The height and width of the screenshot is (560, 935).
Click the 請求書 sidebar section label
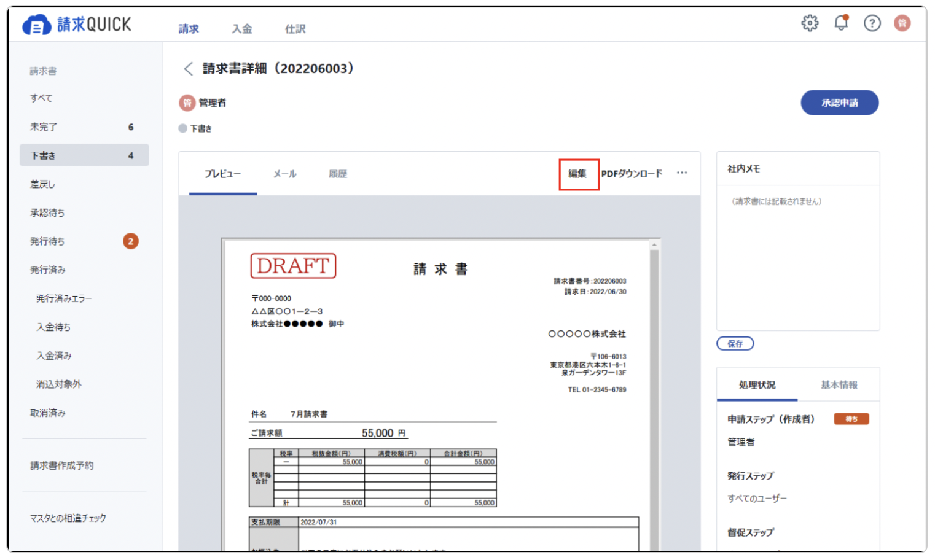click(x=43, y=71)
